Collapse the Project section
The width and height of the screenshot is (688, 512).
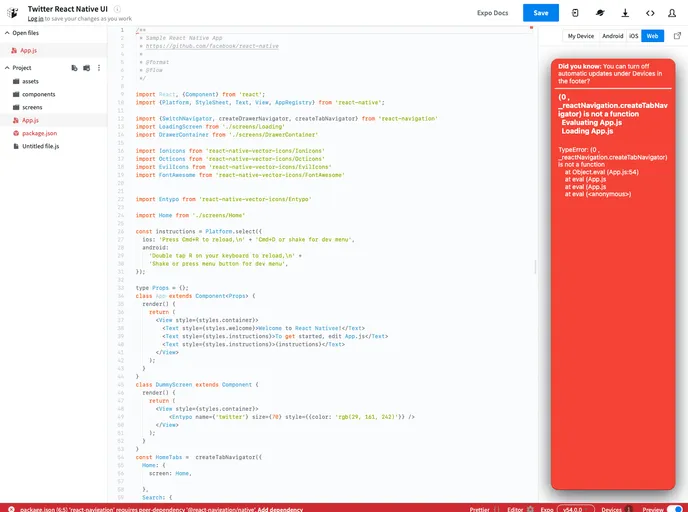click(5, 68)
